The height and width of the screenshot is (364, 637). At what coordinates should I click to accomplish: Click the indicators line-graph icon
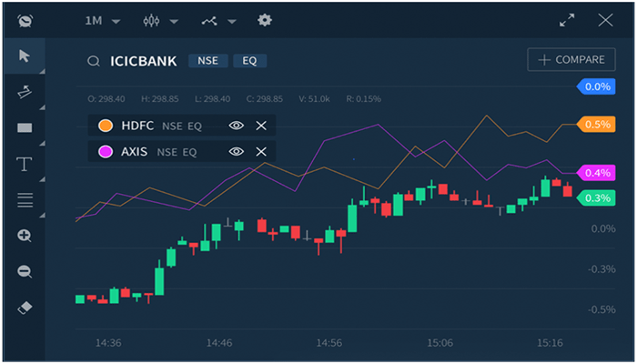[x=209, y=21]
